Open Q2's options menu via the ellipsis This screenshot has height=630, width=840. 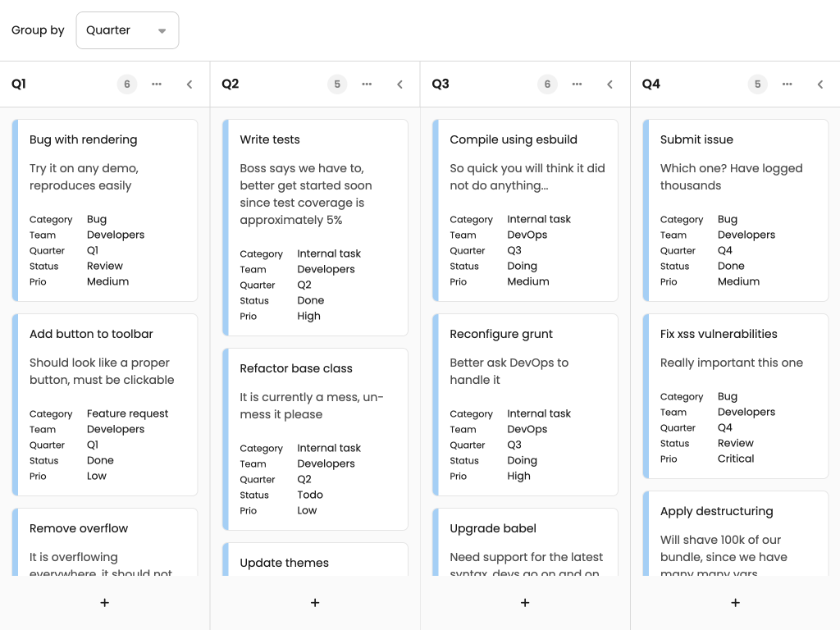coord(367,84)
